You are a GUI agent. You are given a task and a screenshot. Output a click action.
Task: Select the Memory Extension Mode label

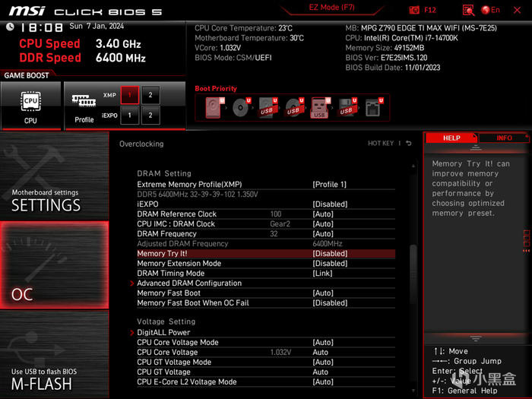179,263
